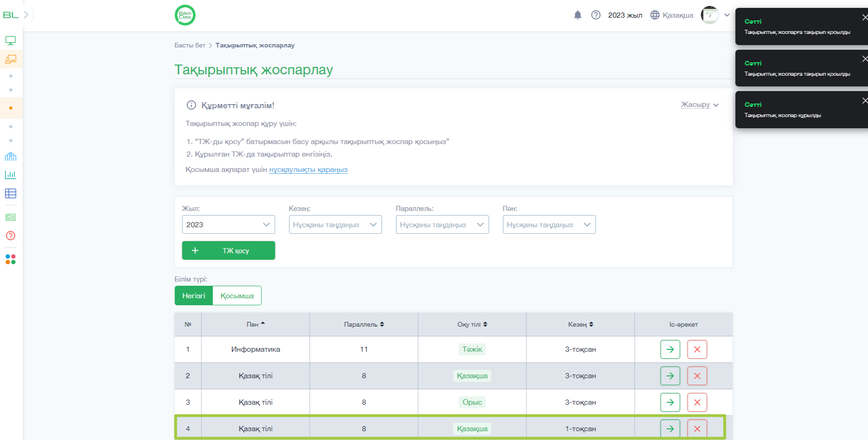Open the green news card sidebar icon
The image size is (868, 440).
click(11, 217)
